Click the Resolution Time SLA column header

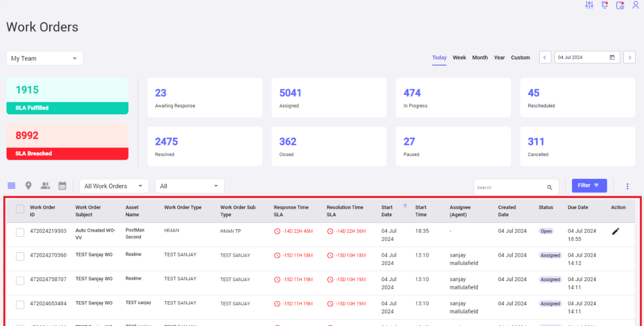345,211
